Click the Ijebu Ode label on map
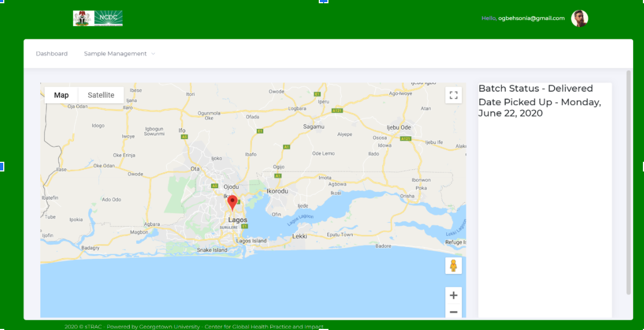Image resolution: width=644 pixels, height=330 pixels. [x=399, y=128]
